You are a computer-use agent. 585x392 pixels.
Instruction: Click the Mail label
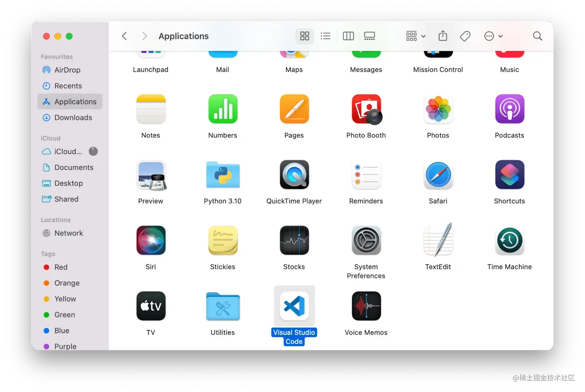[x=222, y=70]
